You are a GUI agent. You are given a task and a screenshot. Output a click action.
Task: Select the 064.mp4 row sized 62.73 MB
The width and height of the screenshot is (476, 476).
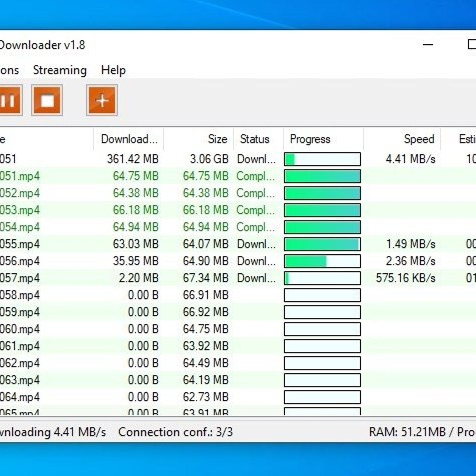tap(20, 397)
